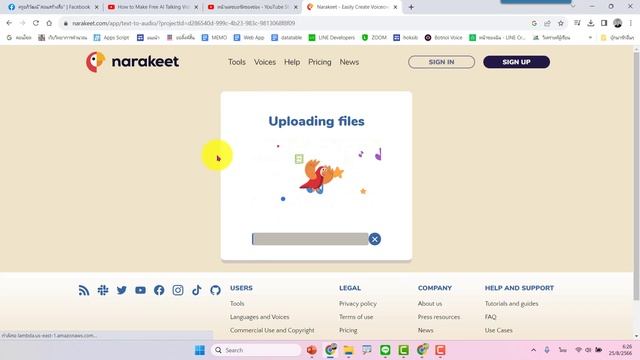Open the Use Cases footer link
640x360 pixels.
point(499,330)
